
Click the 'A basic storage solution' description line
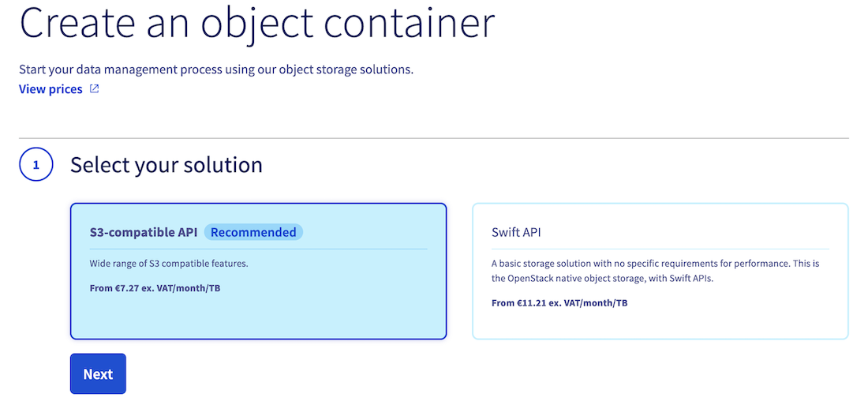pyautogui.click(x=655, y=263)
